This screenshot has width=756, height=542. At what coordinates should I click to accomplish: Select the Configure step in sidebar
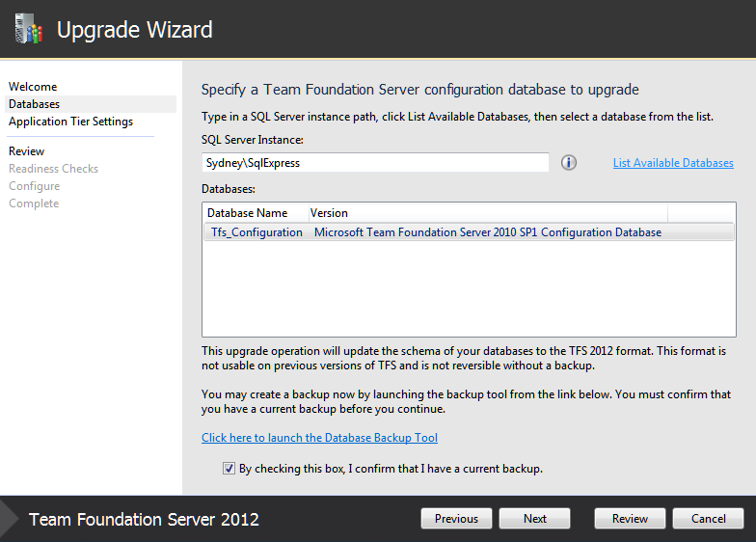[x=35, y=186]
